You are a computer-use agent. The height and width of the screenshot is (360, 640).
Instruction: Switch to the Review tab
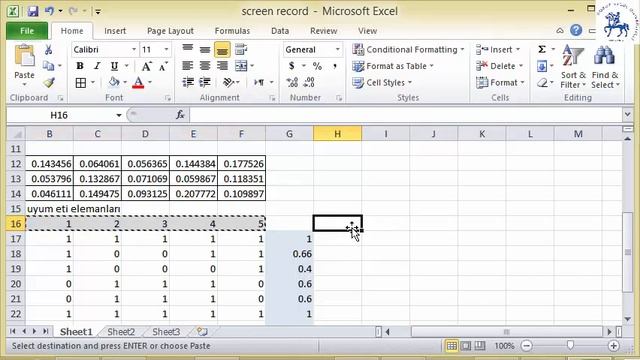324,31
